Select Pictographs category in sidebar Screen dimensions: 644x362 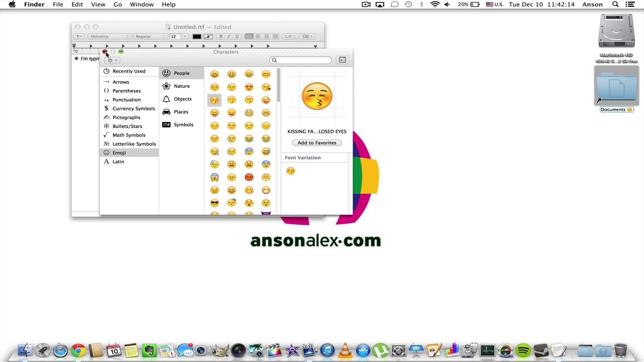[129, 118]
